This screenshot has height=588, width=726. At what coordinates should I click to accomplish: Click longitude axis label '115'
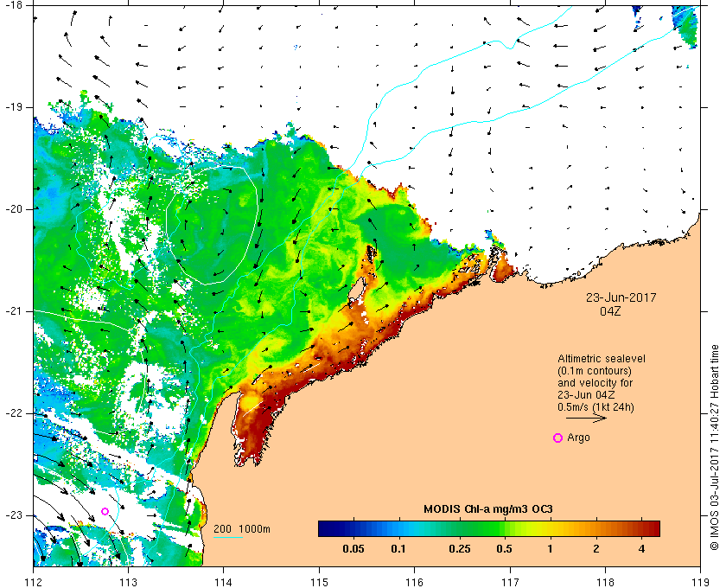319,581
